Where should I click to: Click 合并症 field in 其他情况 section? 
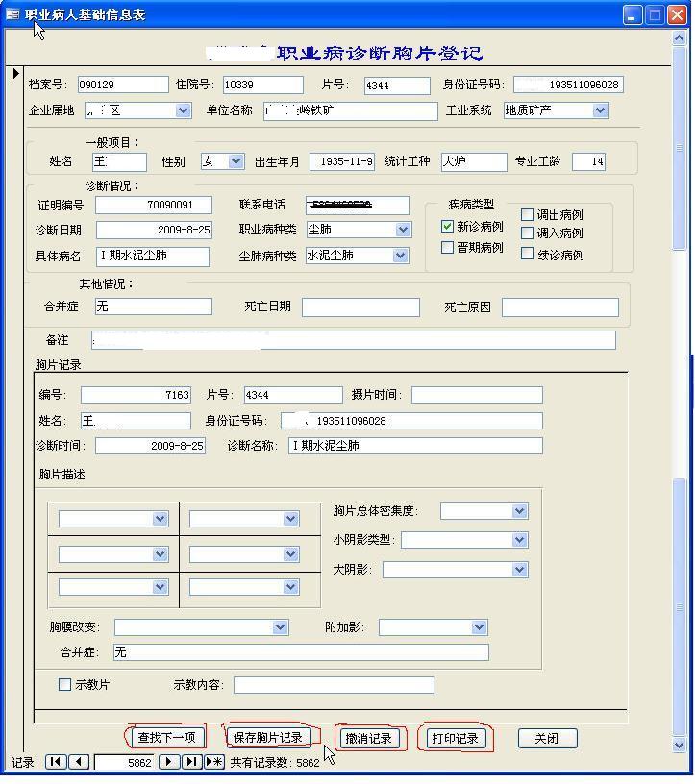pos(154,306)
